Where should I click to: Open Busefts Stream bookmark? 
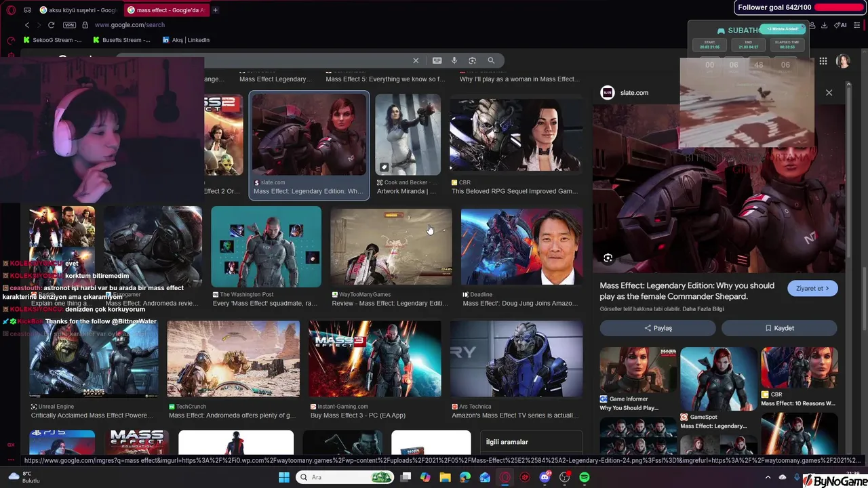(x=122, y=40)
